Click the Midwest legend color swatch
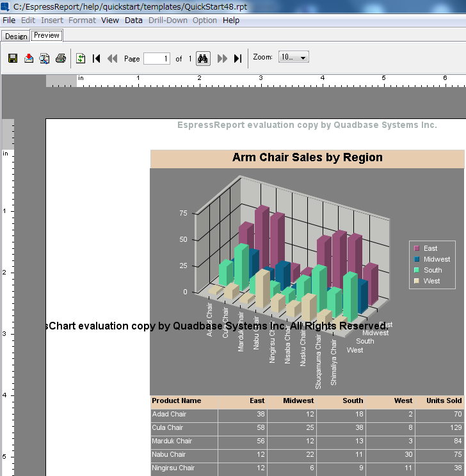 417,259
